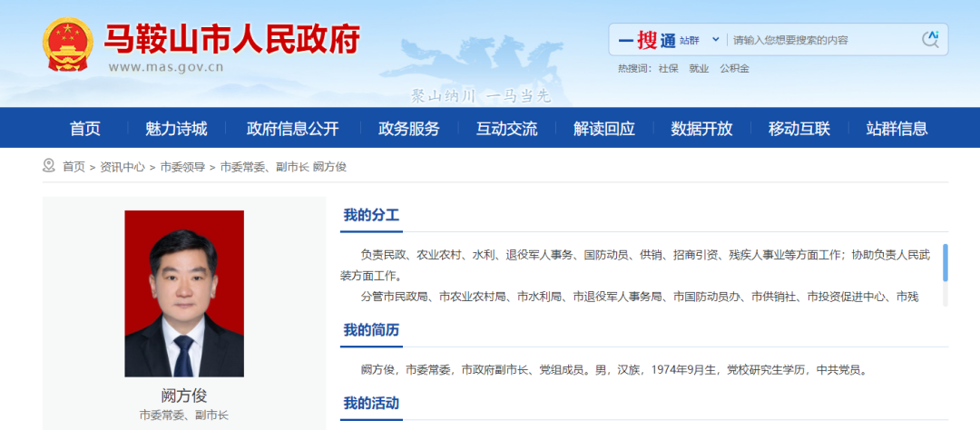980x430 pixels.
Task: Go to 首页 in the breadcrumb
Action: pos(73,167)
